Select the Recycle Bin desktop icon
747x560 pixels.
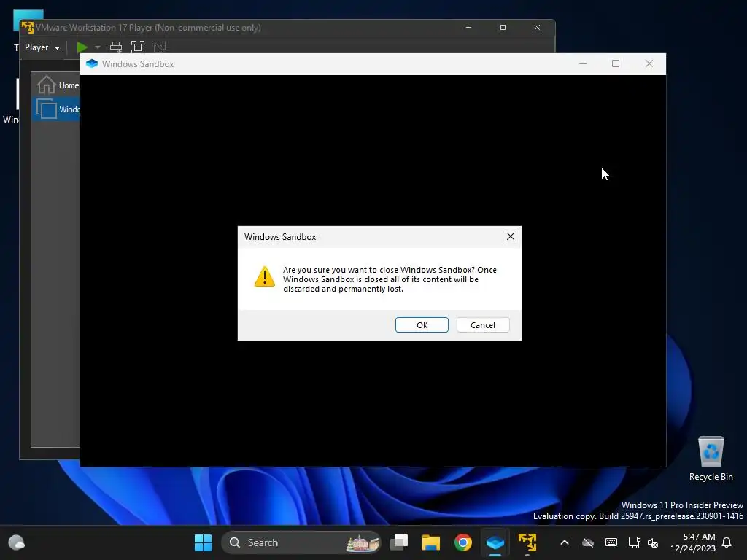point(711,459)
